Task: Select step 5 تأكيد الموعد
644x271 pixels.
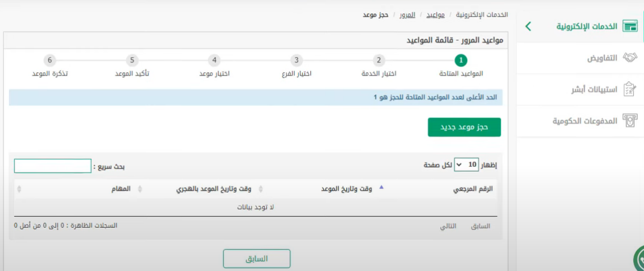Action: [132, 66]
